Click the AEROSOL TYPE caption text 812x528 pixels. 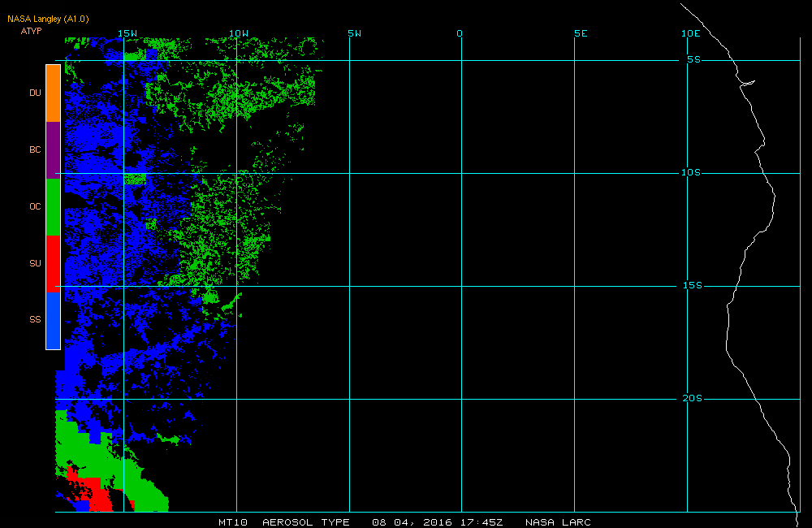coord(306,522)
